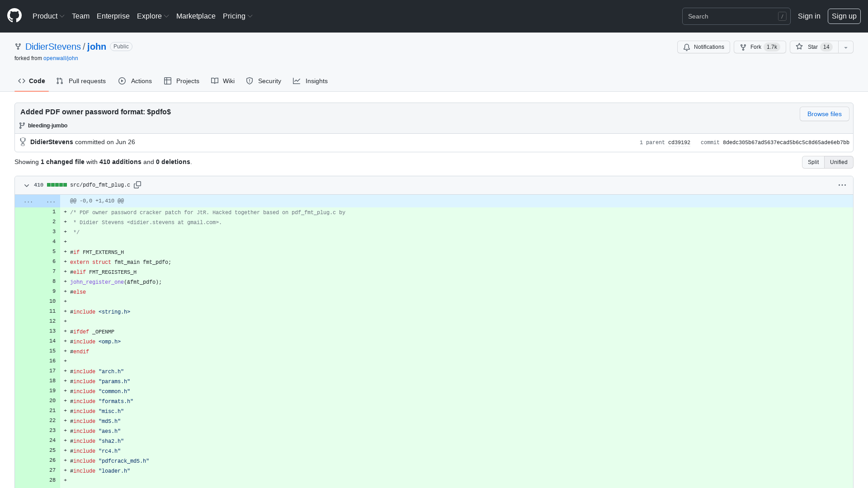Open the file options three-dot menu
Viewport: 868px width, 488px height.
click(842, 185)
